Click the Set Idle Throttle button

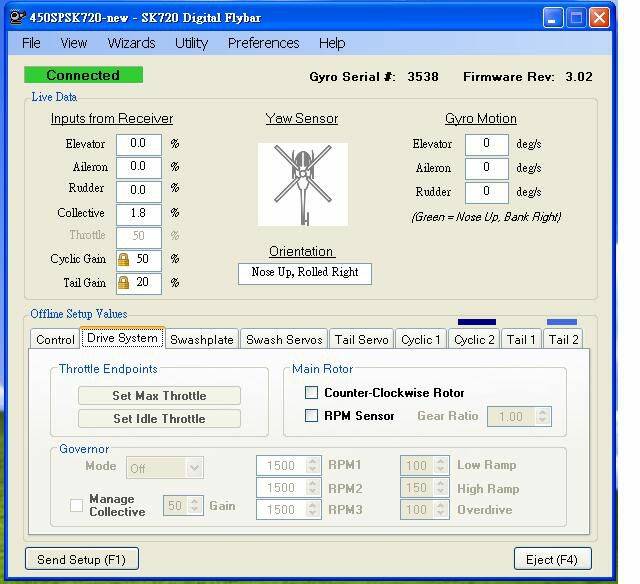tap(159, 419)
